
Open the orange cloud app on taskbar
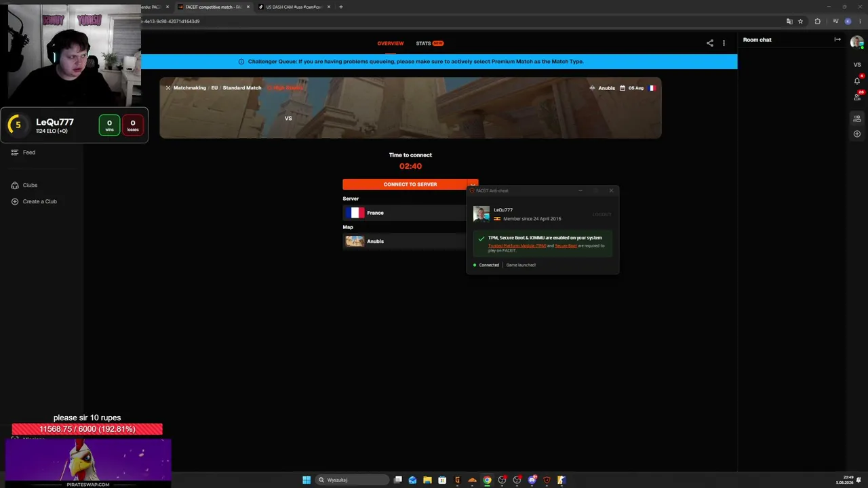[x=472, y=480]
